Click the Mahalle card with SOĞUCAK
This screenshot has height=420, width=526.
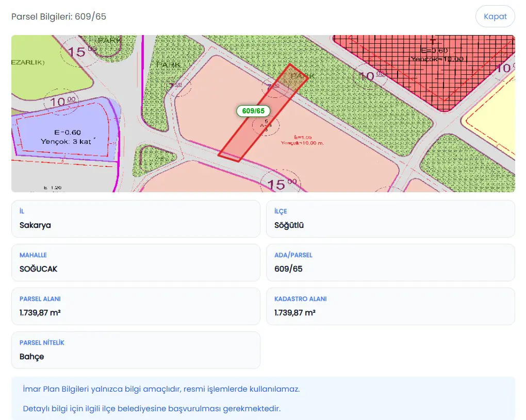136,262
